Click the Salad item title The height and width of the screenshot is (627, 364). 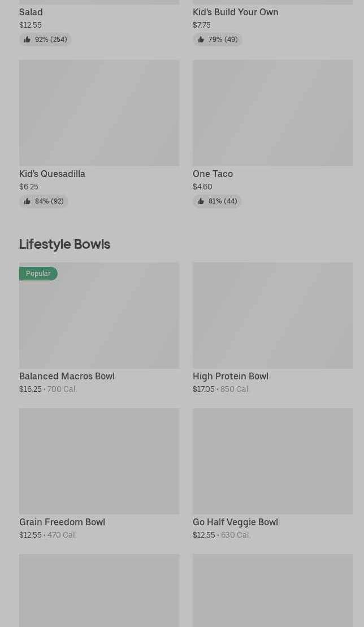point(31,12)
